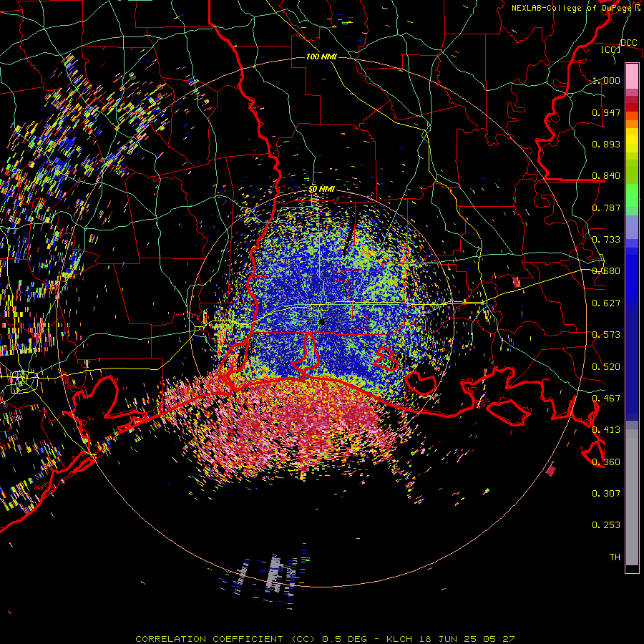Click the 0.680 scale value
The image size is (644, 644).
pyautogui.click(x=606, y=271)
